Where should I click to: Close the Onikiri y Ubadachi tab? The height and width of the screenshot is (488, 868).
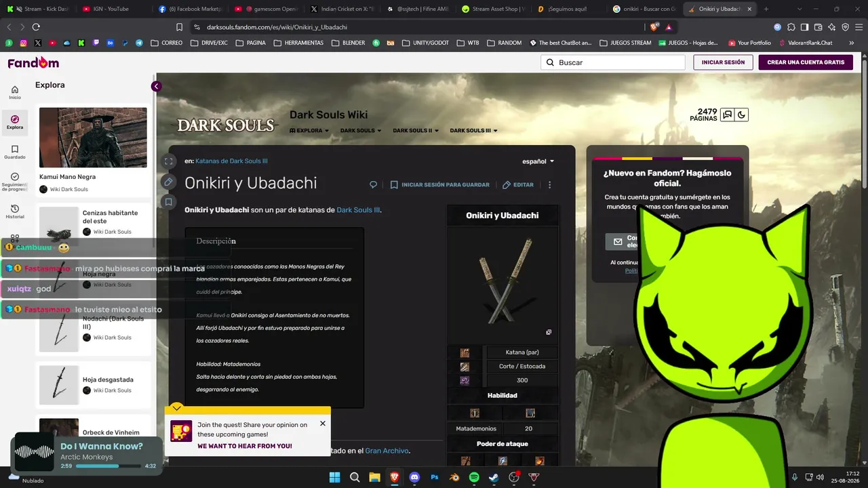749,9
